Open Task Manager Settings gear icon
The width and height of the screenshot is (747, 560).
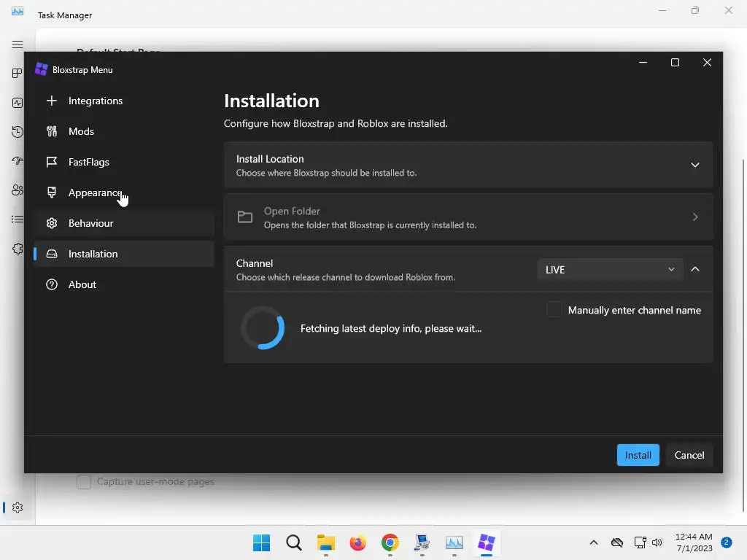[18, 507]
